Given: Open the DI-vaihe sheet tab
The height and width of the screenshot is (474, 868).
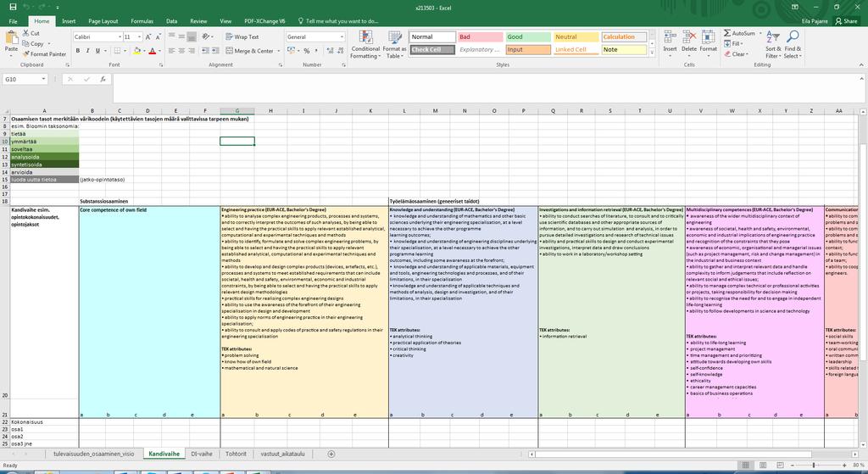Looking at the screenshot, I should (x=202, y=454).
